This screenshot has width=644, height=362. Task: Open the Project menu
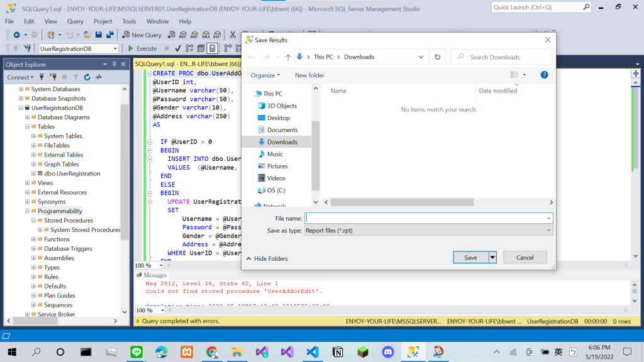coord(103,21)
